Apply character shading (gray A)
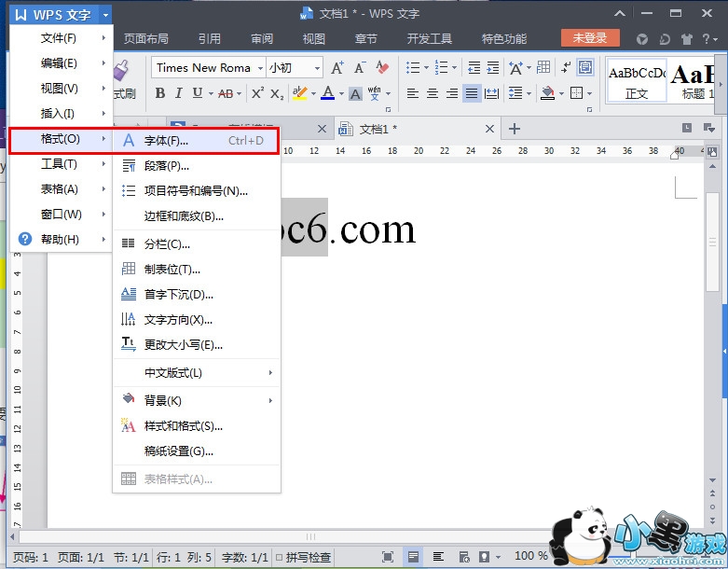Screen dimensions: 728x569 point(356,94)
